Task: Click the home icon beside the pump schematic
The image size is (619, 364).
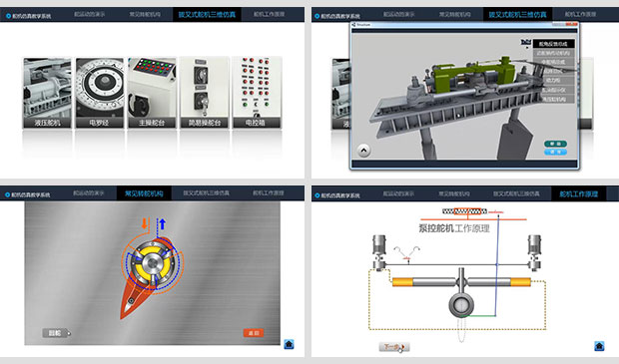Action: [599, 346]
